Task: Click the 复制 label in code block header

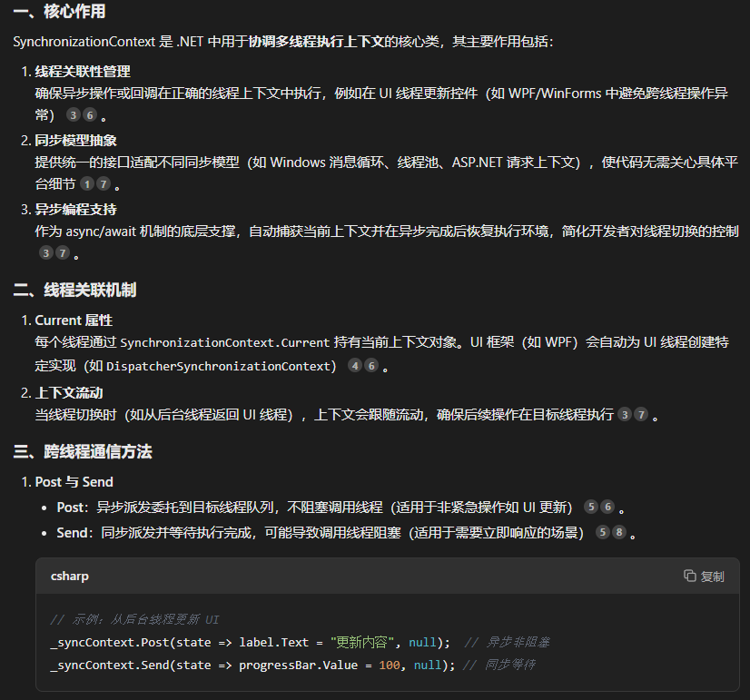Action: [712, 577]
